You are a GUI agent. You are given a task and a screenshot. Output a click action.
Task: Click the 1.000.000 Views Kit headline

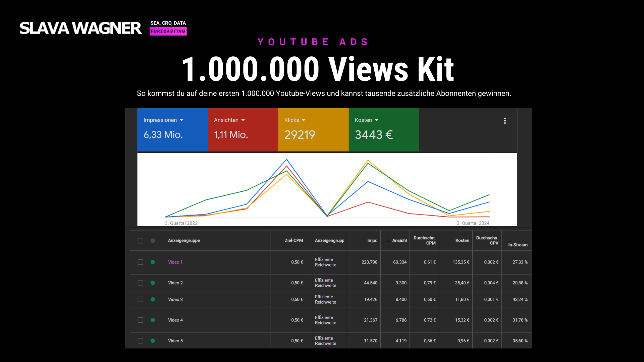[318, 69]
